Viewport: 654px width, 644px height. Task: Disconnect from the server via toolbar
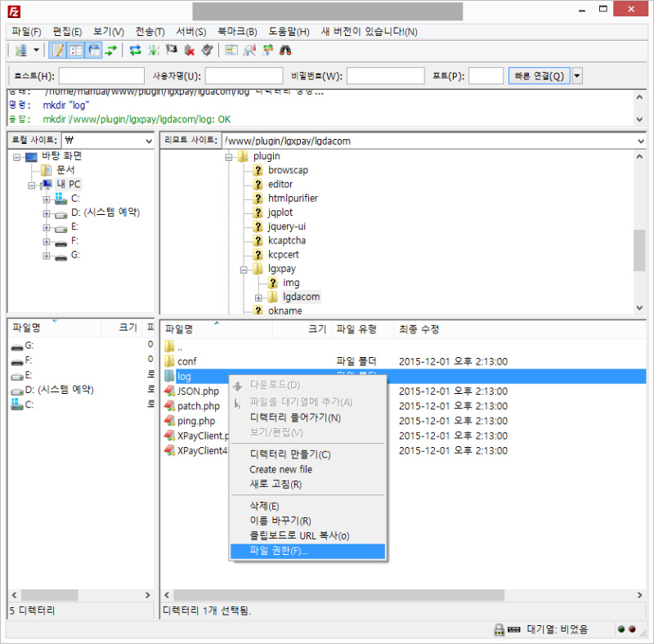pos(190,51)
